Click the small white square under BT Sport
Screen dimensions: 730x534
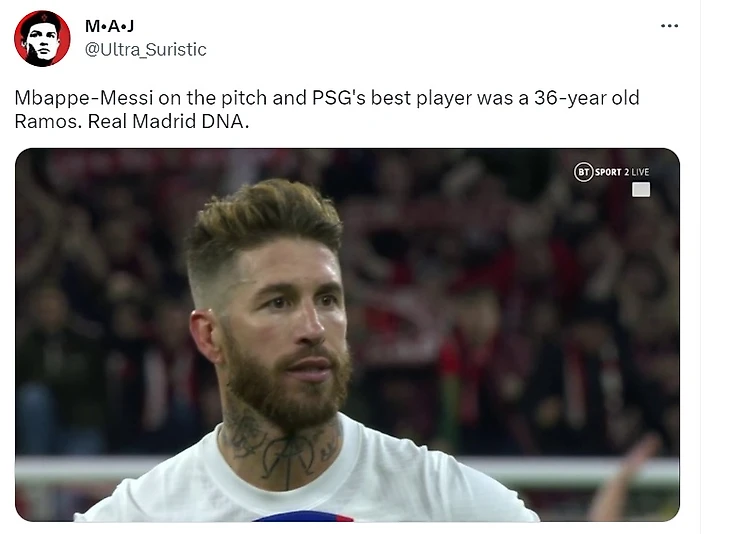tap(641, 189)
